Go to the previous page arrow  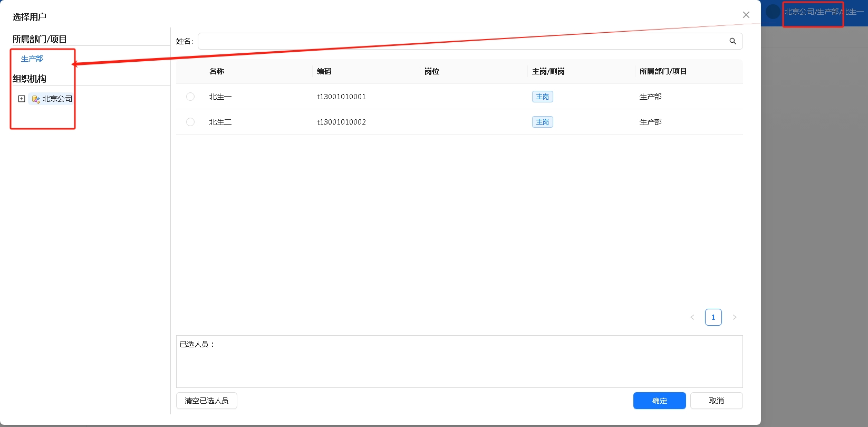[692, 317]
